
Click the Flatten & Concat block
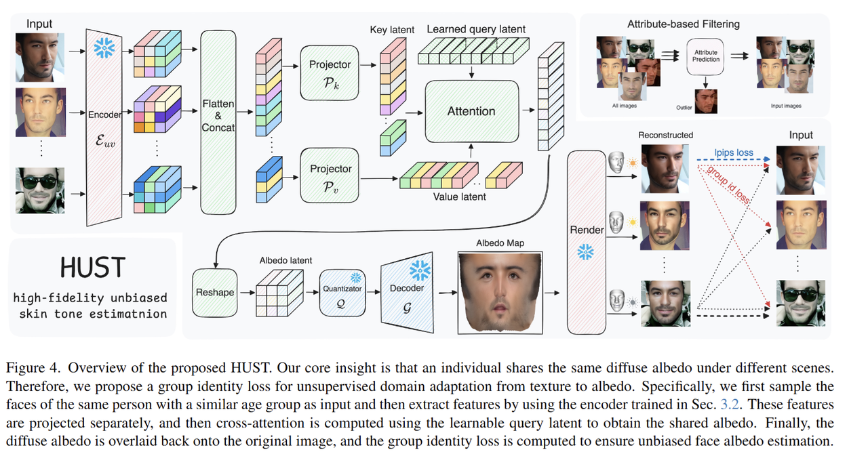218,115
